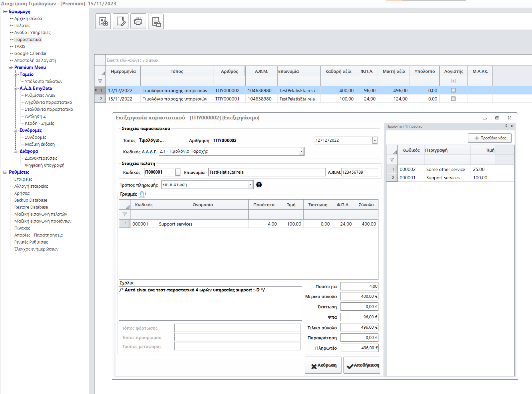Click the Αποθήκευση save button
The height and width of the screenshot is (394, 532).
coord(362,365)
